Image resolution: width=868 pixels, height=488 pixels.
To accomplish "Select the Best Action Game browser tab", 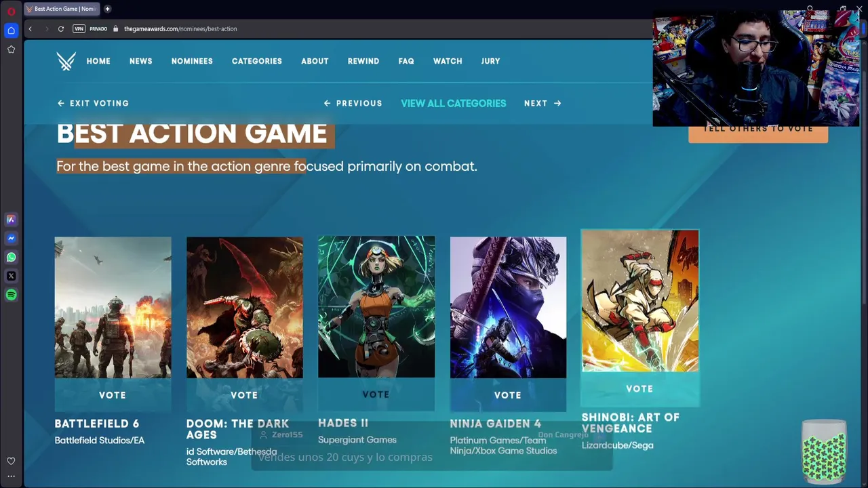I will coord(62,9).
